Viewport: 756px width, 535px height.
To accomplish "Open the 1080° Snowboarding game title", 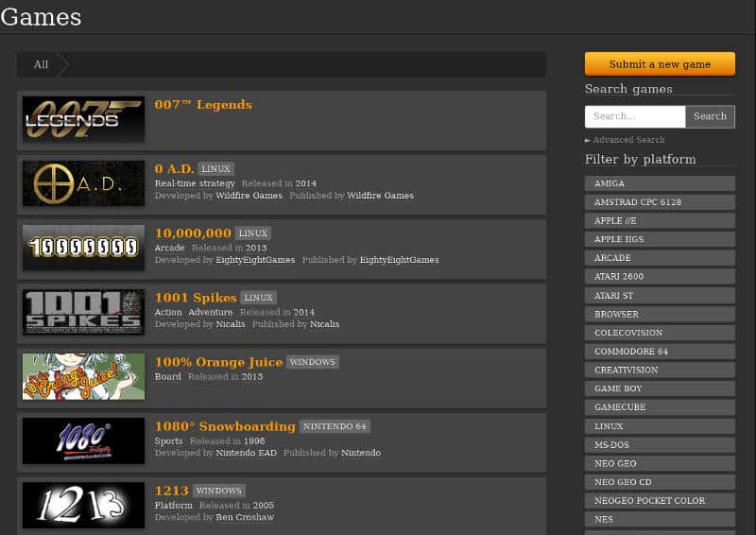I will (x=225, y=426).
